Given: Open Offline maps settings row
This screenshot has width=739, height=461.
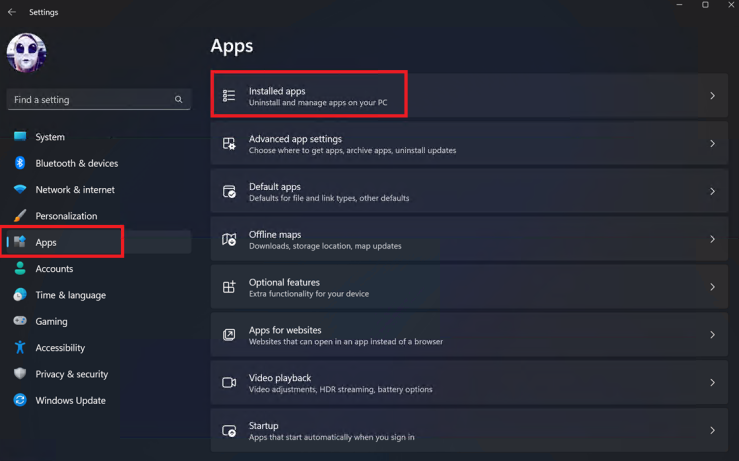Looking at the screenshot, I should pyautogui.click(x=460, y=240).
